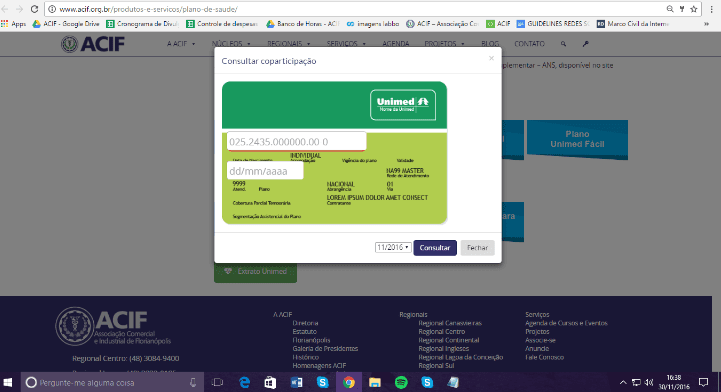Click the Consultar button
This screenshot has height=392, width=721.
(x=435, y=248)
